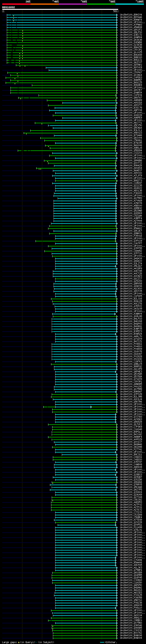Image resolution: width=146 pixels, height=644 pixels.
Task: Open the UniRef100_C0PDG3 entry
Action: [131, 77]
